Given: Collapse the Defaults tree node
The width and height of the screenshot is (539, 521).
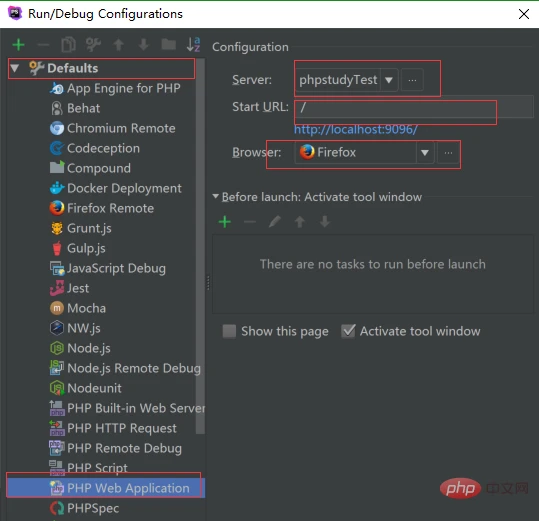Looking at the screenshot, I should (x=14, y=68).
